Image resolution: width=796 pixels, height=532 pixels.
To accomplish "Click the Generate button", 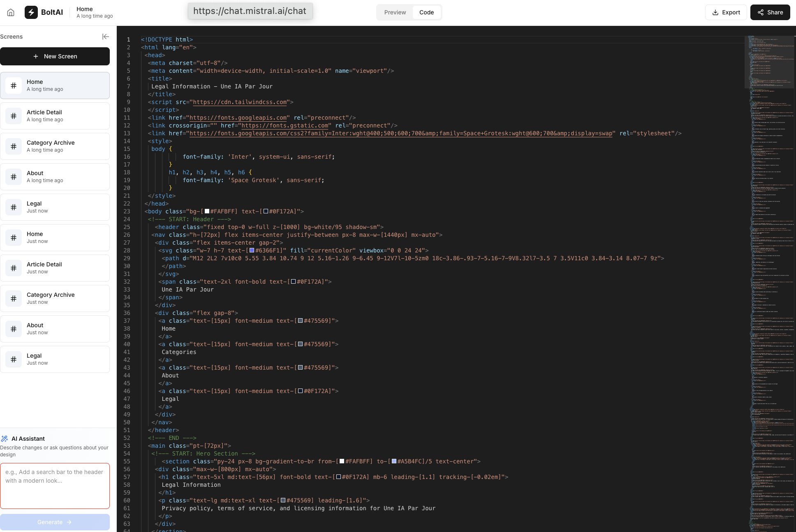I will (55, 522).
